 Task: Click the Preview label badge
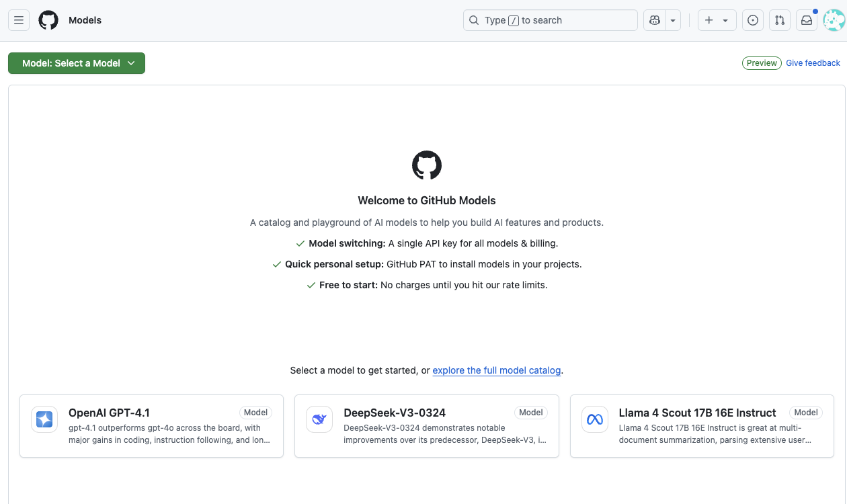coord(762,63)
